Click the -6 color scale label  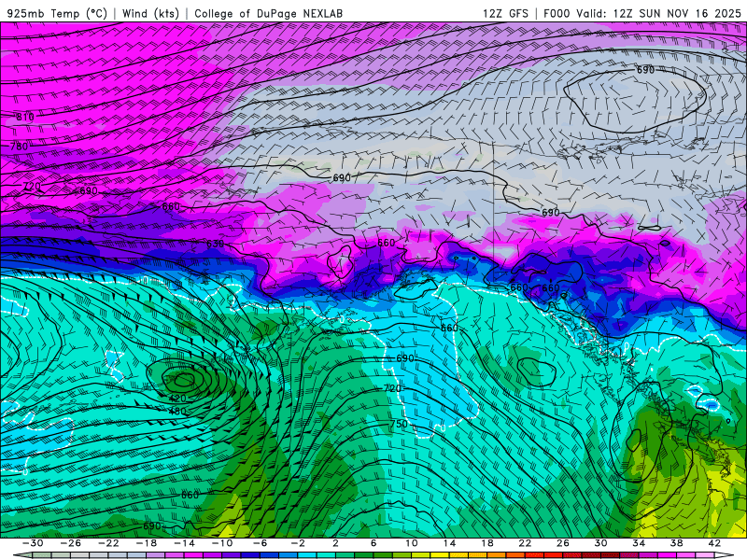[x=261, y=543]
